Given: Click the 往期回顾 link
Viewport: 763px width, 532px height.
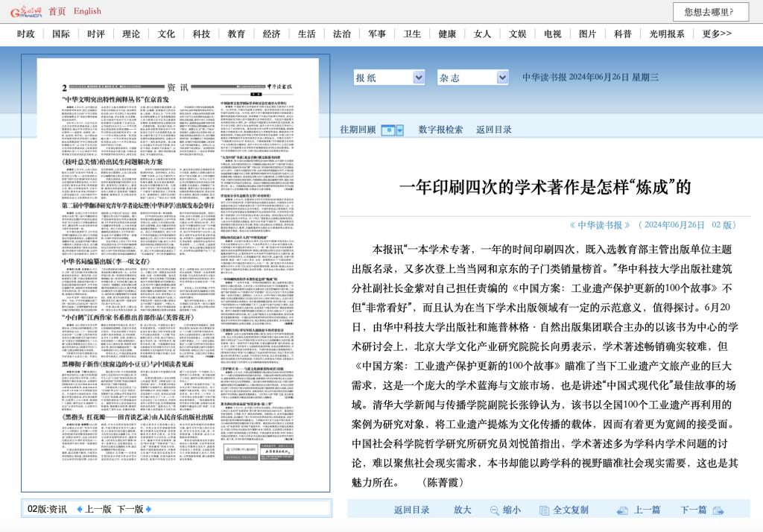Looking at the screenshot, I should click(358, 130).
